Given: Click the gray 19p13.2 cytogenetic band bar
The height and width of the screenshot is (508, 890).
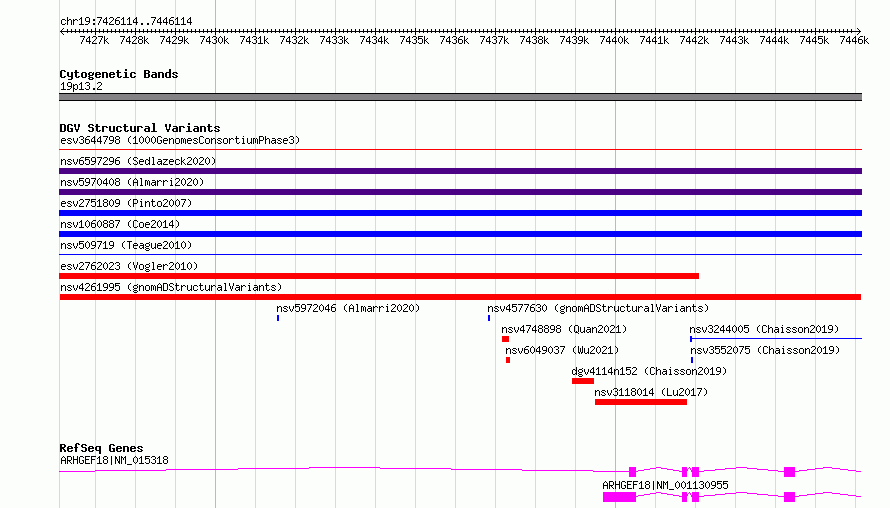Looking at the screenshot, I should coord(460,97).
